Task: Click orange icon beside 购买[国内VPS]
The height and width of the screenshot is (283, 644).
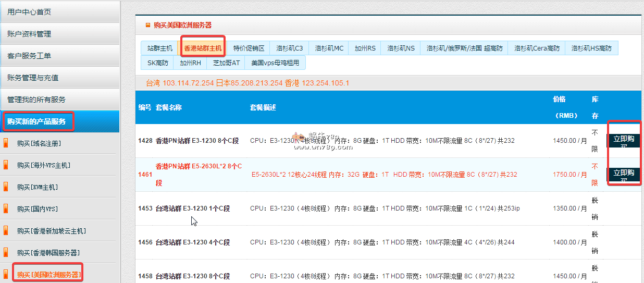Action: [x=6, y=209]
